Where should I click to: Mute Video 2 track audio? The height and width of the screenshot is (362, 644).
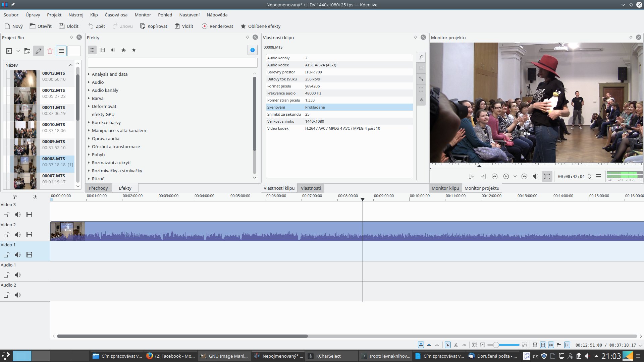pos(18,235)
